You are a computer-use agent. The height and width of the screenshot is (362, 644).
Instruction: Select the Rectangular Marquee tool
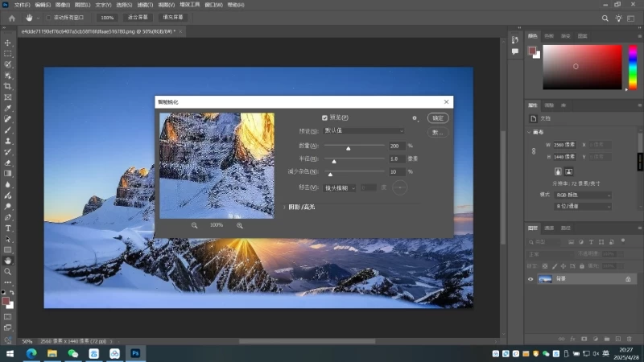(x=8, y=54)
